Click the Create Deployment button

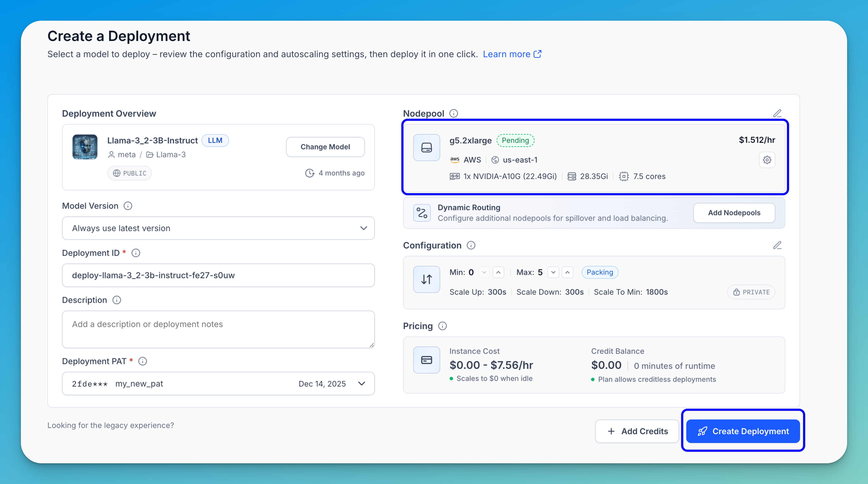pyautogui.click(x=743, y=431)
